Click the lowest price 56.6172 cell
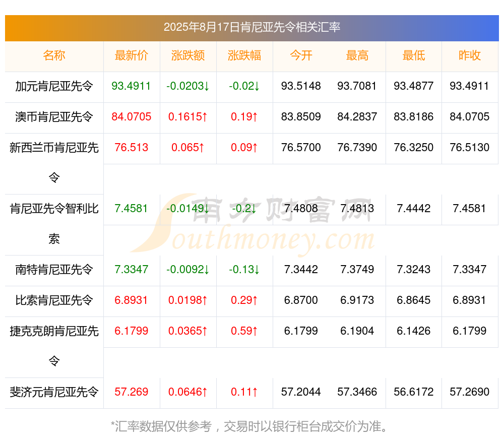The image size is (504, 442). (x=414, y=392)
